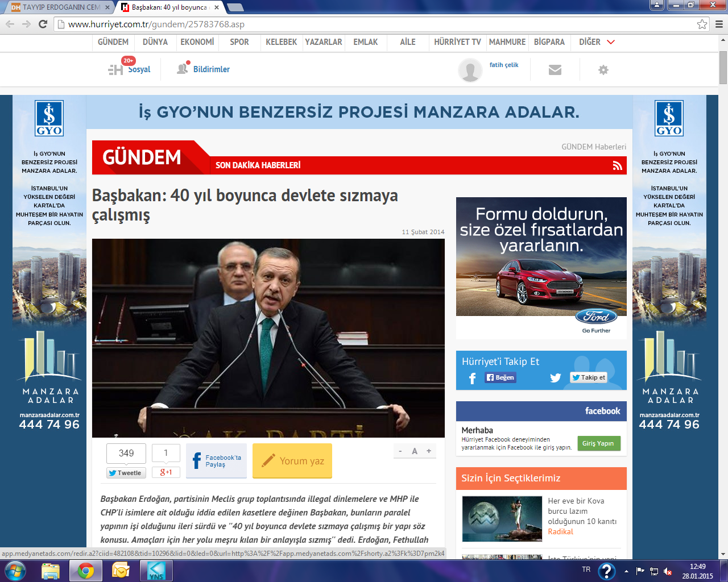Click the Facebook Beğen button
This screenshot has width=728, height=582.
[x=500, y=377]
